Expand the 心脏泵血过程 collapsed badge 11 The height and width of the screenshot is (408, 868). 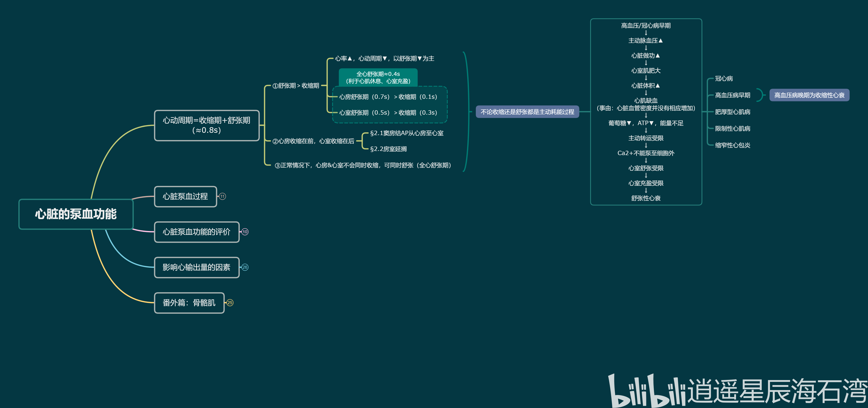coord(222,197)
